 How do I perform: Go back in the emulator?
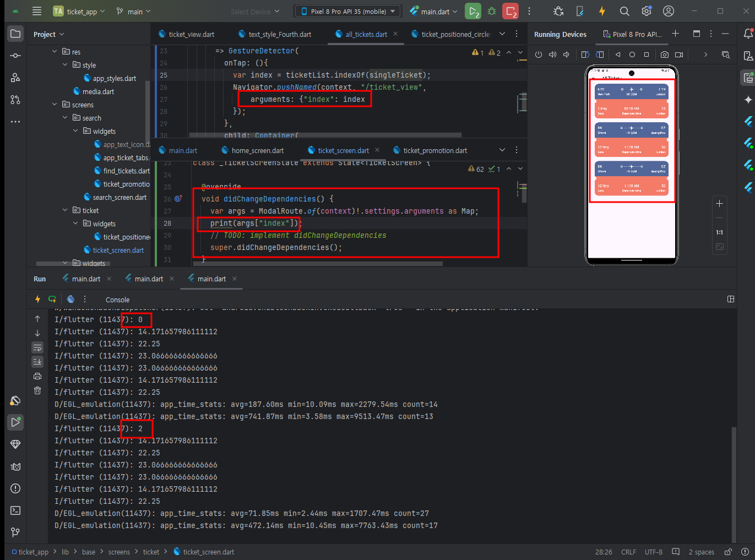(618, 55)
